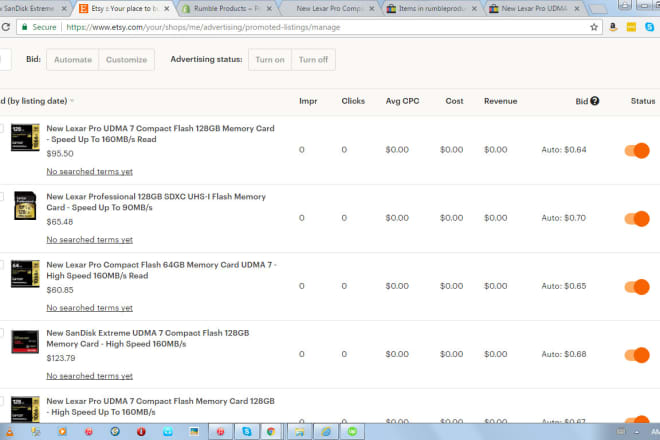Viewport: 660px width, 440px height.
Task: Open Internet Explorer in the taskbar
Action: pos(326,432)
